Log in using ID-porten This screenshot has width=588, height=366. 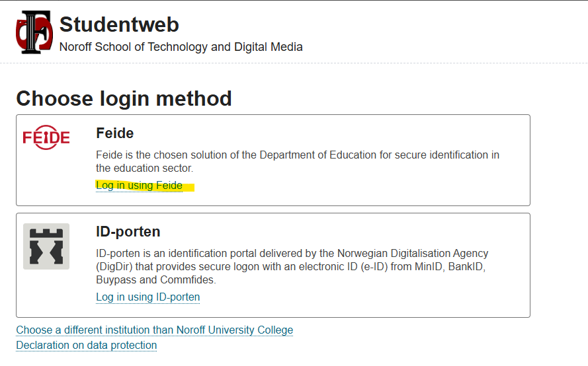point(147,297)
